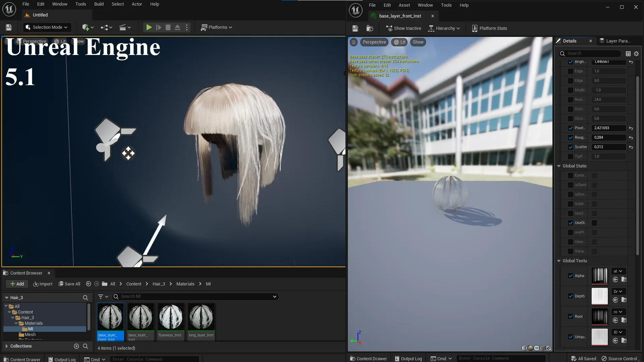This screenshot has height=362, width=644.
Task: Enable the Edge parameter checkbox
Action: 571,71
